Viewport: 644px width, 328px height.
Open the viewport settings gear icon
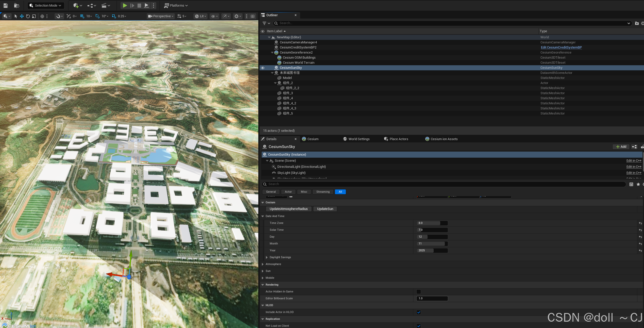pyautogui.click(x=237, y=16)
